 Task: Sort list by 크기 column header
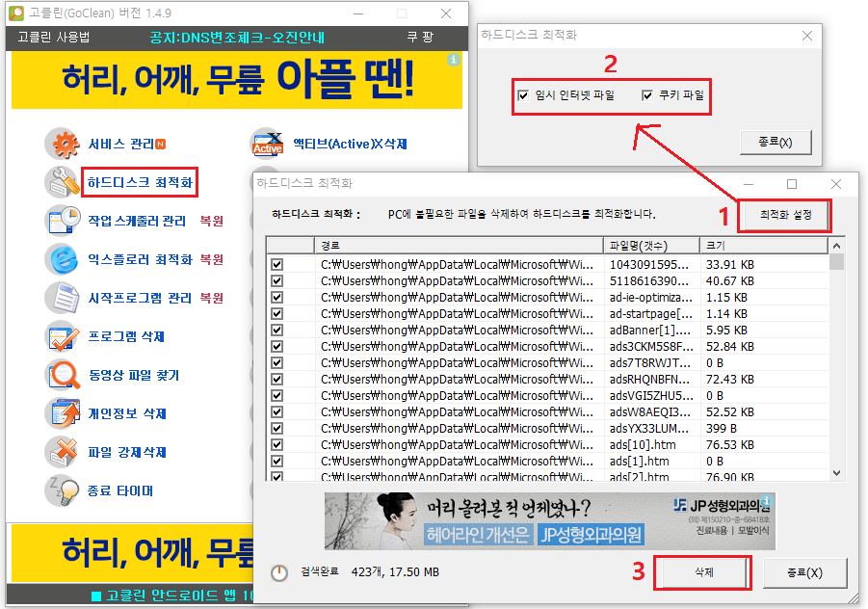[764, 246]
